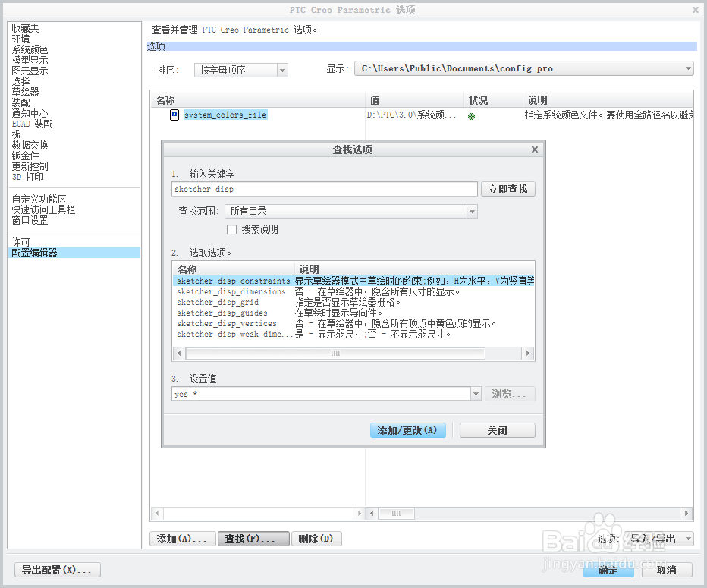
Task: Toggle the 搜索说明 checkbox
Action: pyautogui.click(x=232, y=230)
